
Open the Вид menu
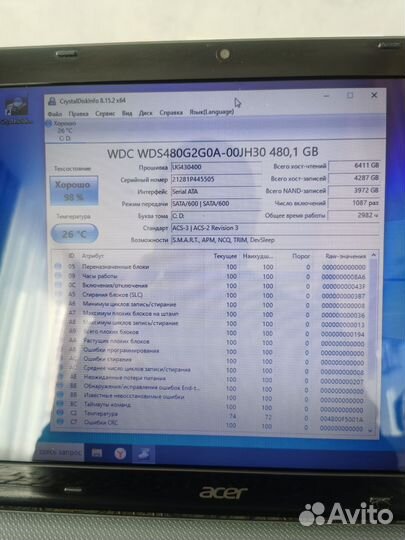click(x=127, y=113)
